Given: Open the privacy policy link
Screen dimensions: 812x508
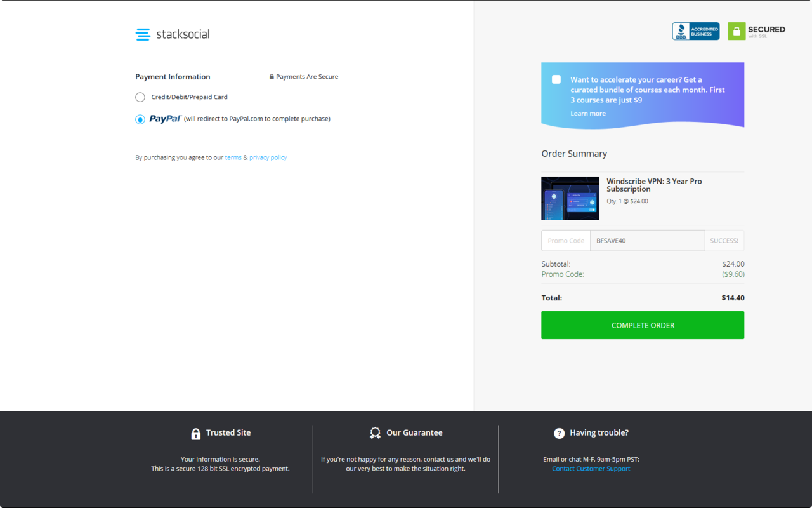Looking at the screenshot, I should click(268, 157).
